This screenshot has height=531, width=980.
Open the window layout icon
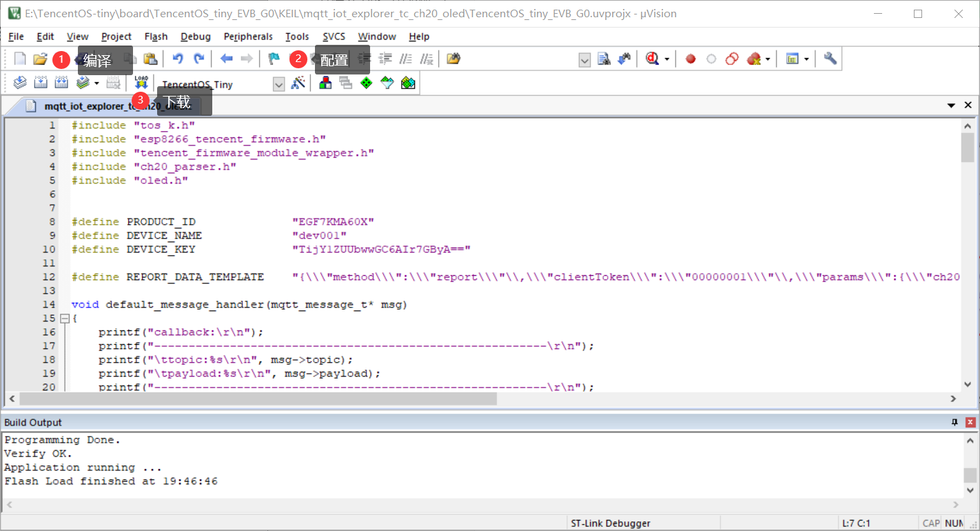[792, 59]
